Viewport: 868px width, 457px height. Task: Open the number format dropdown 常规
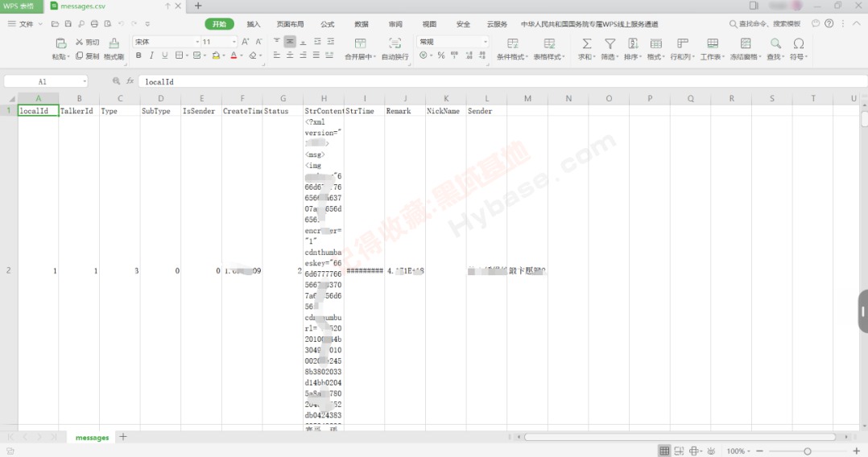tap(486, 42)
